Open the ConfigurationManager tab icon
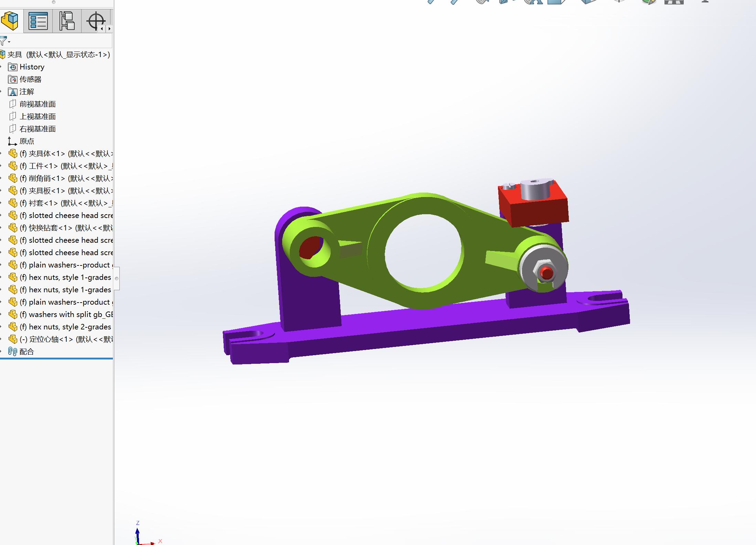This screenshot has width=756, height=545. coord(67,21)
